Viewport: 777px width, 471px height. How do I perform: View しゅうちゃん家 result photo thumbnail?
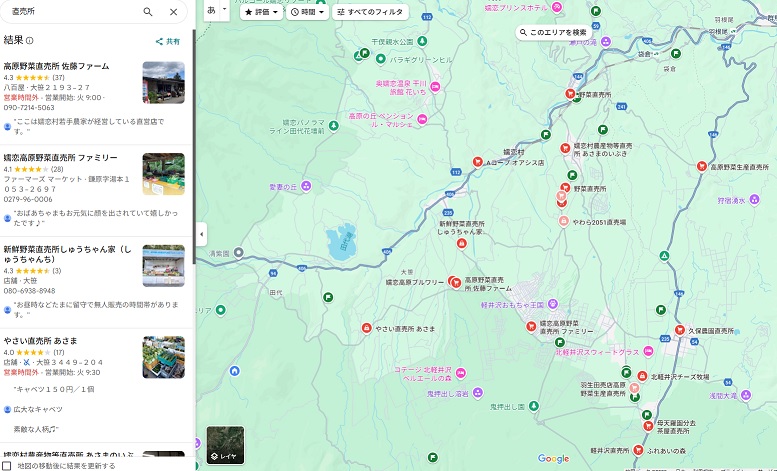[164, 266]
